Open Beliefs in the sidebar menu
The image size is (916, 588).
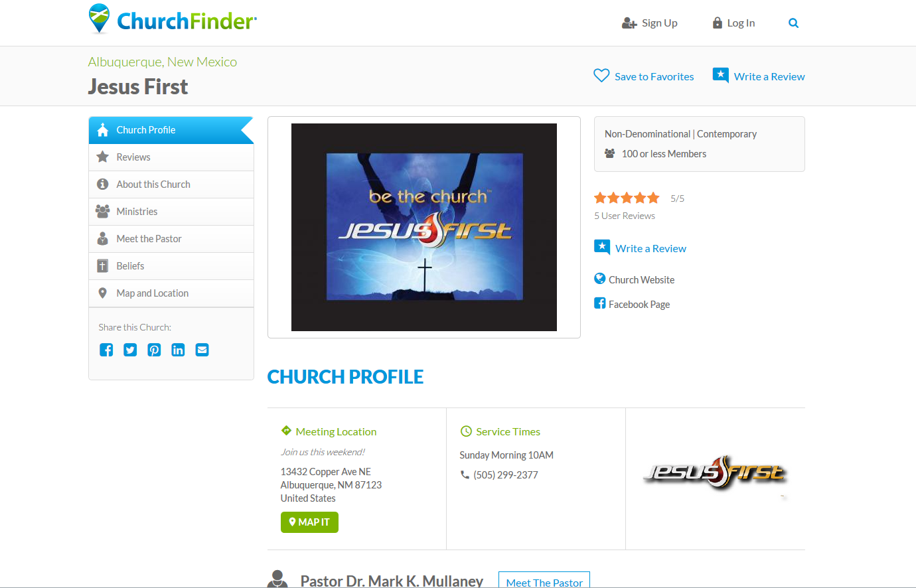171,266
